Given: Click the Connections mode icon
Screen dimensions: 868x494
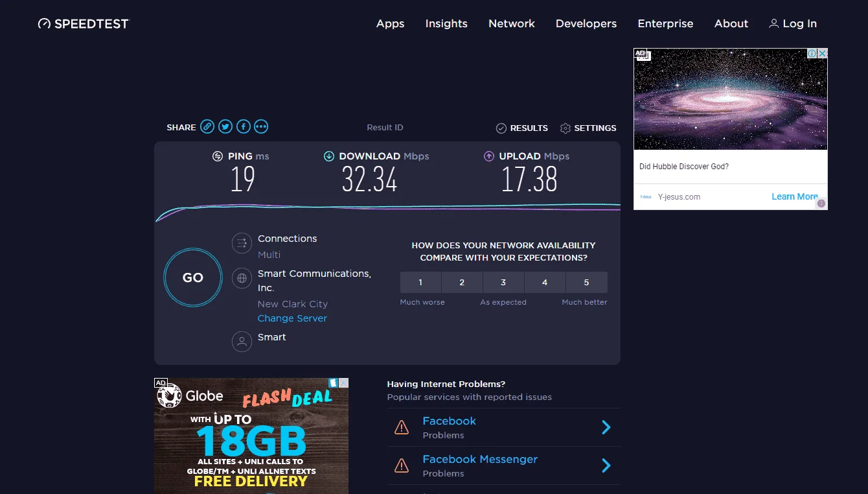Looking at the screenshot, I should click(242, 243).
